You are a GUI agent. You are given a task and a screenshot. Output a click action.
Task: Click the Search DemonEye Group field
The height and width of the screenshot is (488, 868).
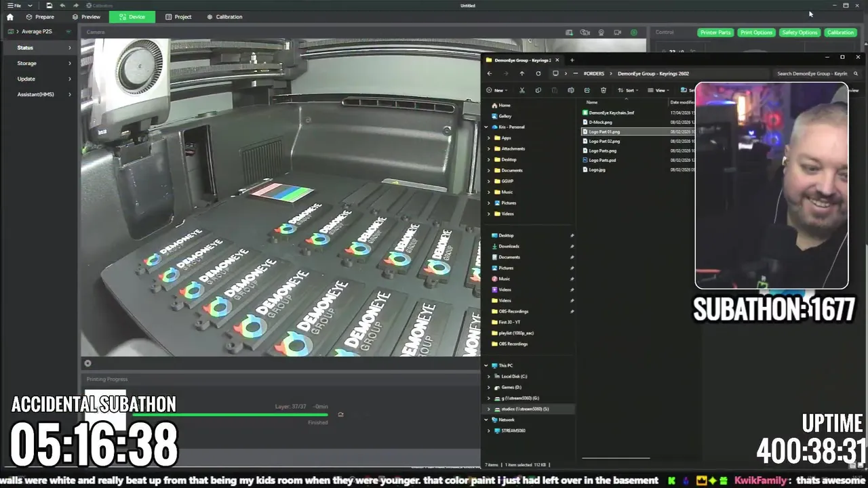[x=816, y=73]
